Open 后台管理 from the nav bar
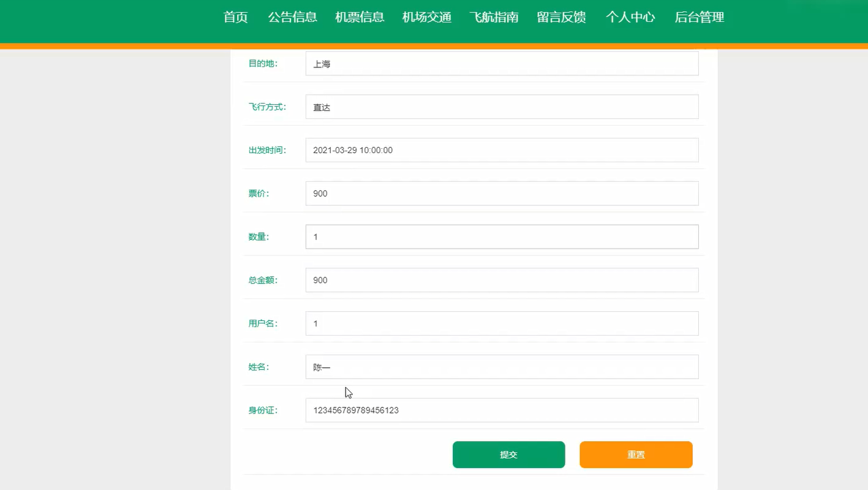868x490 pixels. click(700, 17)
